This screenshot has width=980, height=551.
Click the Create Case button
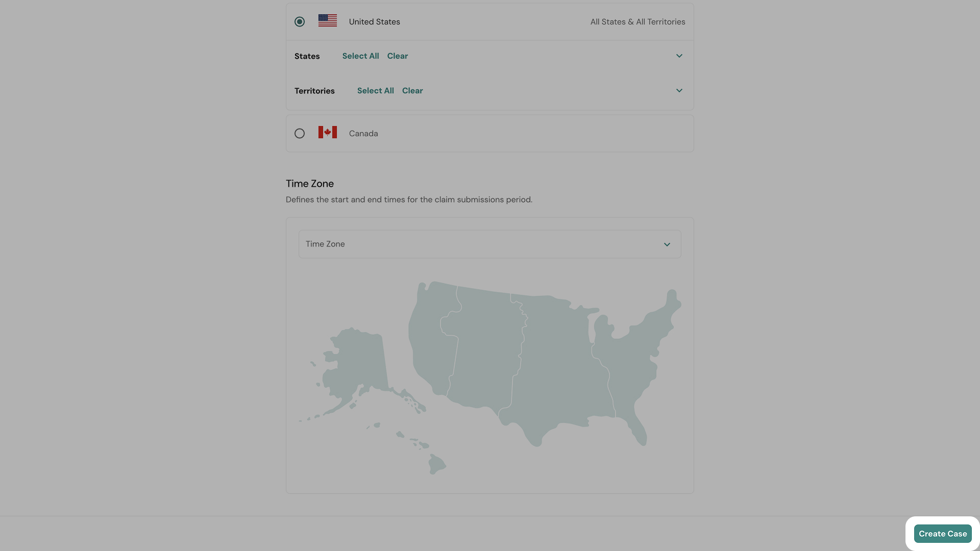pos(943,534)
